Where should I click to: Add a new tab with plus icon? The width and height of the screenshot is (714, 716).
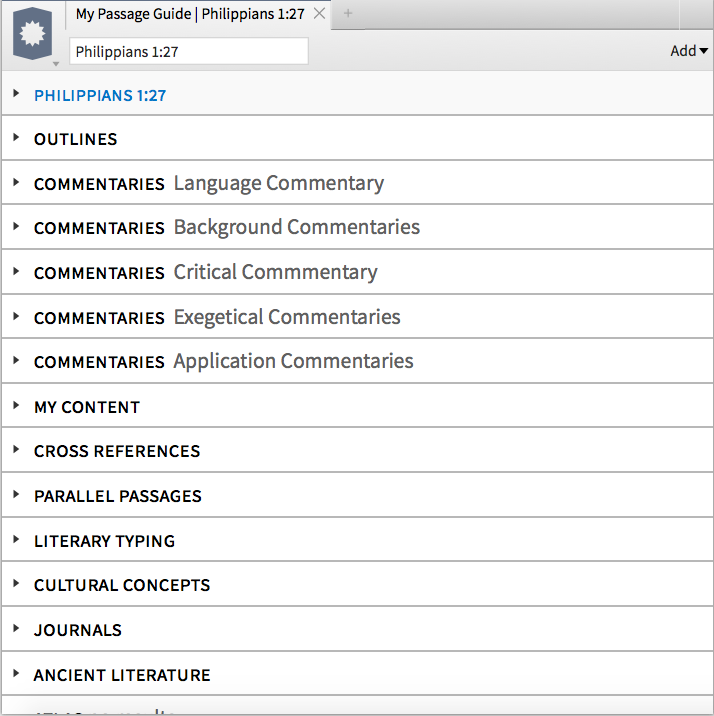coord(348,13)
